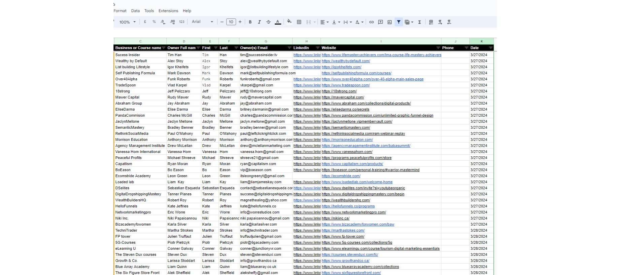
Task: Open the fill color bucket
Action: (x=289, y=22)
